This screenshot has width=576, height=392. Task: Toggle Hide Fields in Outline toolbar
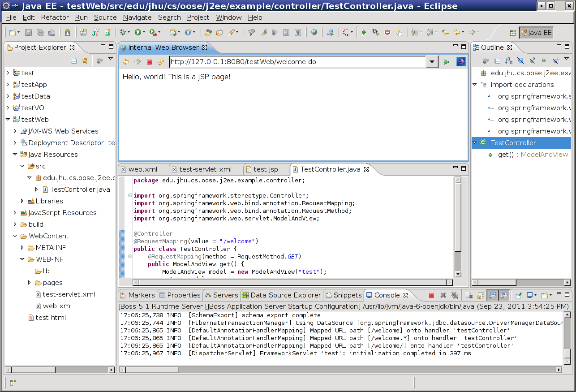(520, 60)
